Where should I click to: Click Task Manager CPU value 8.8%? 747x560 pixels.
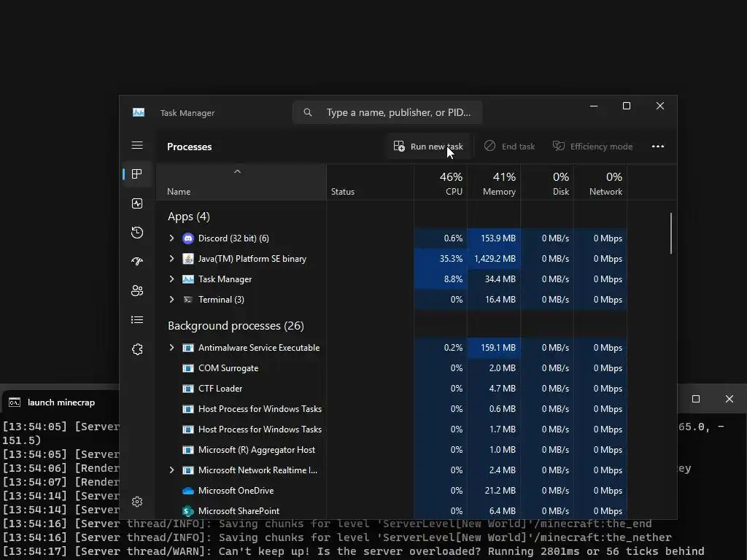tap(453, 279)
